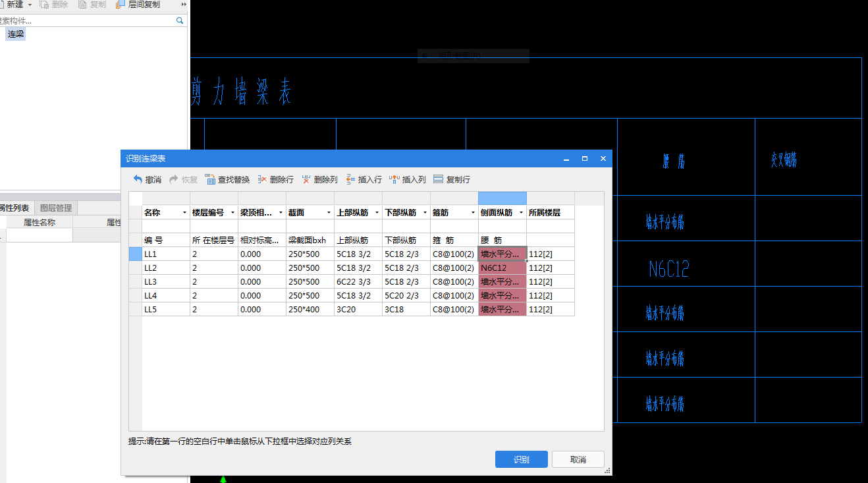
Task: Open the 下部纵筋 column mapping dropdown
Action: tap(425, 213)
